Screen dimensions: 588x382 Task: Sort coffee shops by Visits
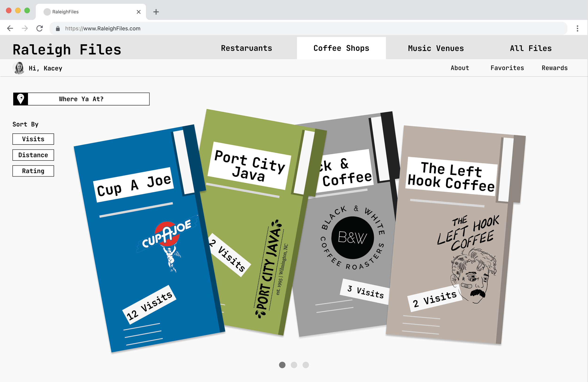[33, 139]
